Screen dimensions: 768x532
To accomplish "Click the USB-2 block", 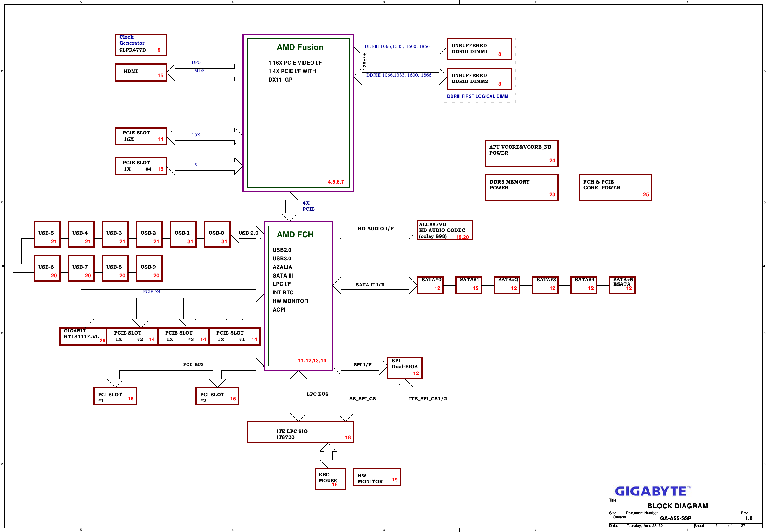I will tap(149, 234).
